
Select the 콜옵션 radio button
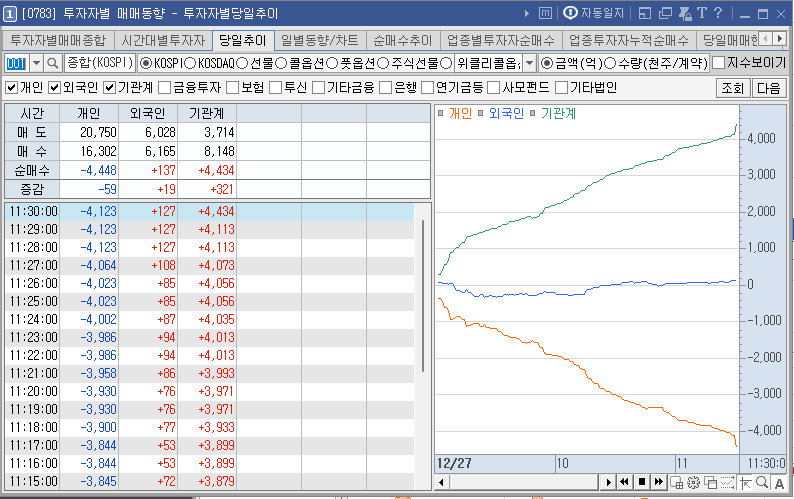[281, 63]
